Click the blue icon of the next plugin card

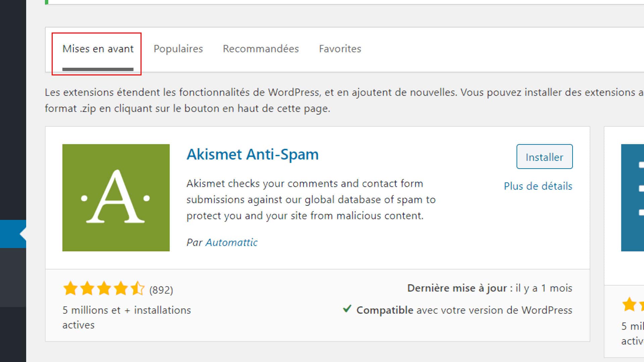point(633,198)
